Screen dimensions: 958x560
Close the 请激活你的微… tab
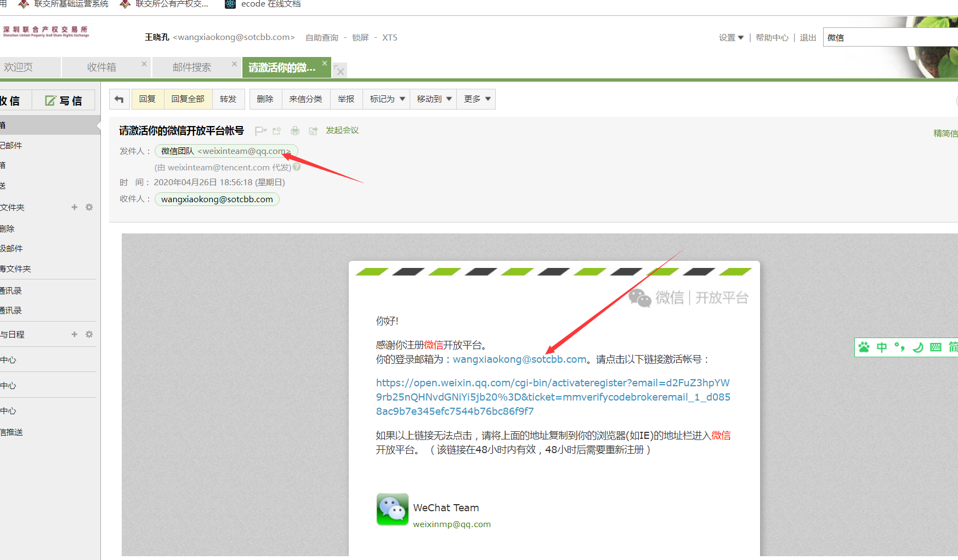pos(325,64)
